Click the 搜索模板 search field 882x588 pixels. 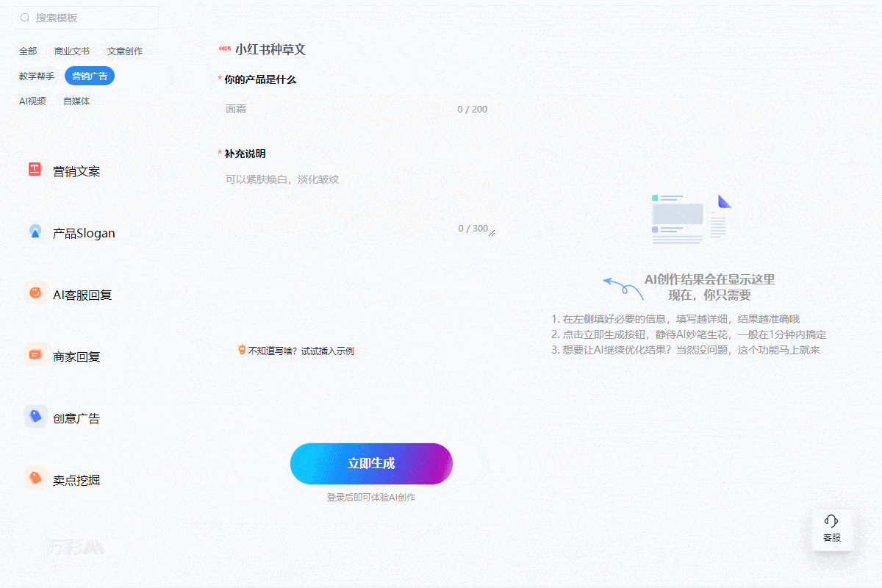85,18
